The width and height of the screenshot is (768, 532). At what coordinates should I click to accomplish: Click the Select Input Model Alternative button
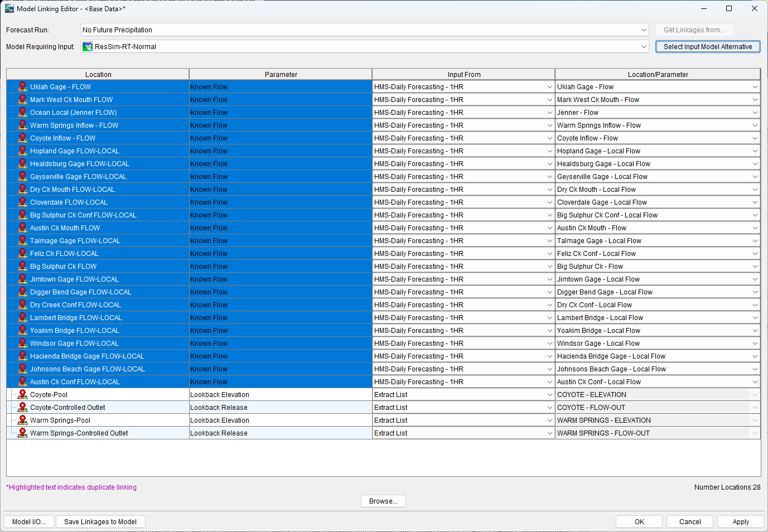[x=707, y=46]
